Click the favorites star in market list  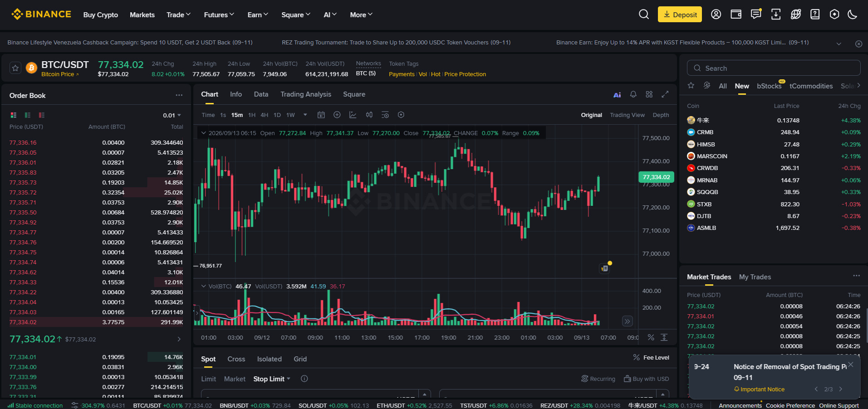tap(691, 86)
